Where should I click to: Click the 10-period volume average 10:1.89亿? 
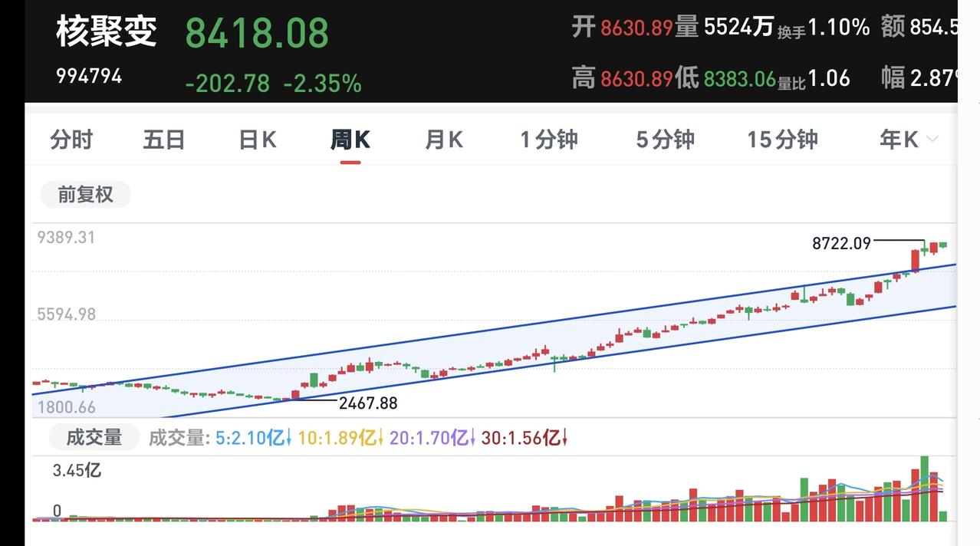(340, 438)
